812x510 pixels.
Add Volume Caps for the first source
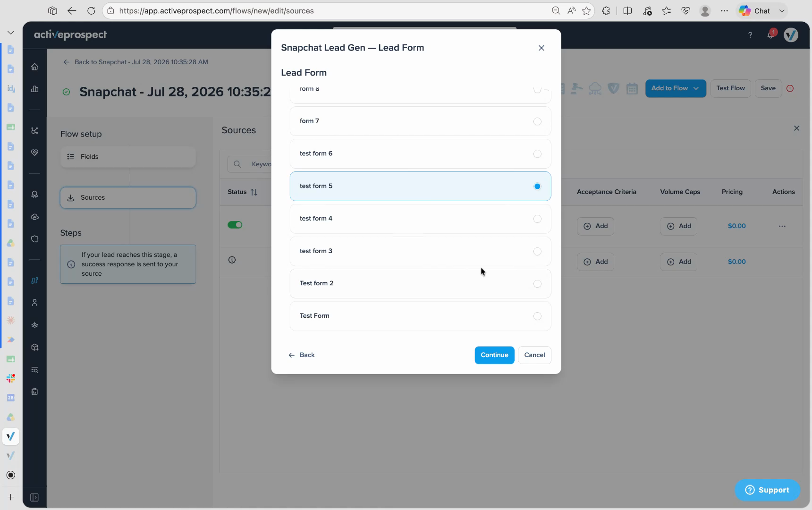coord(678,226)
